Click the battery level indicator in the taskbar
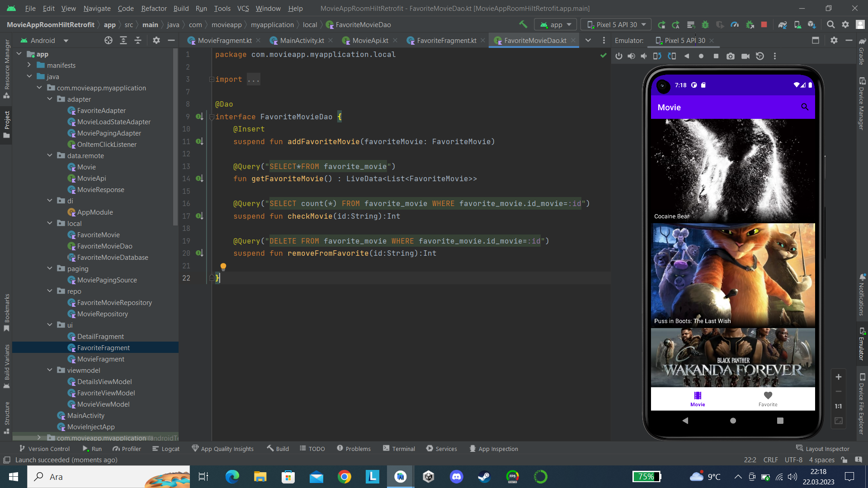Image resolution: width=868 pixels, height=488 pixels. point(646,477)
